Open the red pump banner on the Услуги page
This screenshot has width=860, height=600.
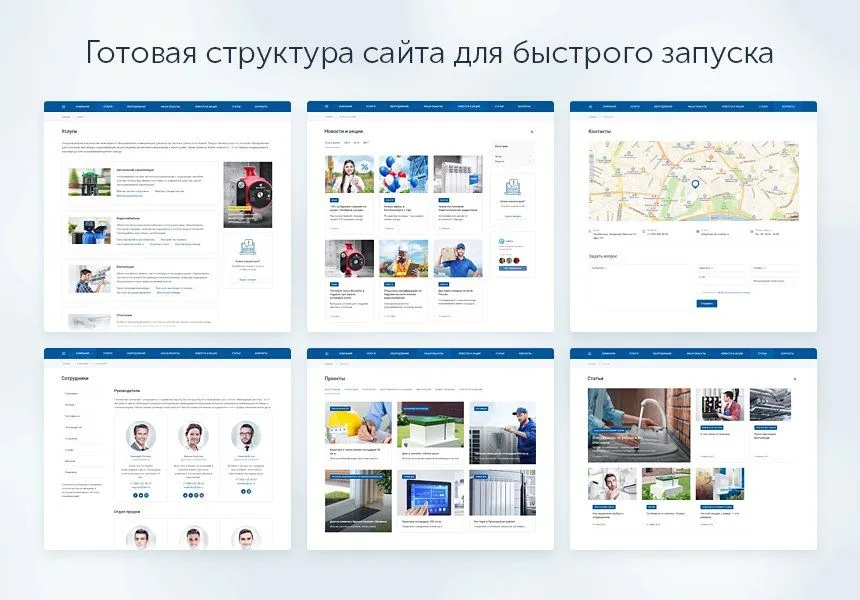pos(247,194)
